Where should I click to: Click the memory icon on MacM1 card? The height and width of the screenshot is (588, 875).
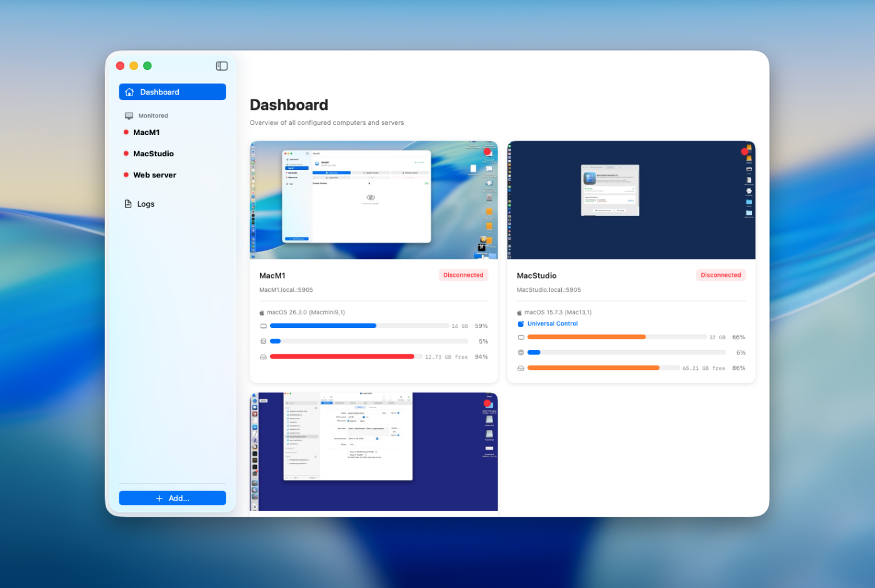click(263, 326)
